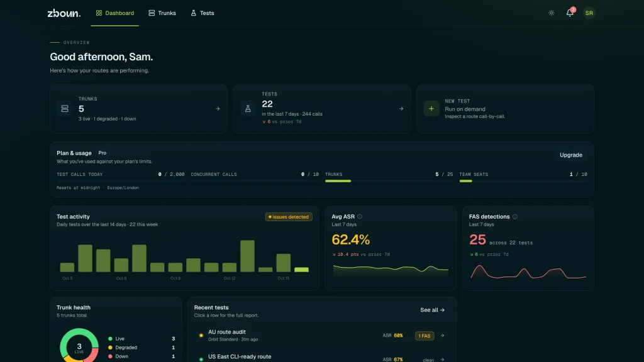Start Run on demand test

tap(465, 109)
